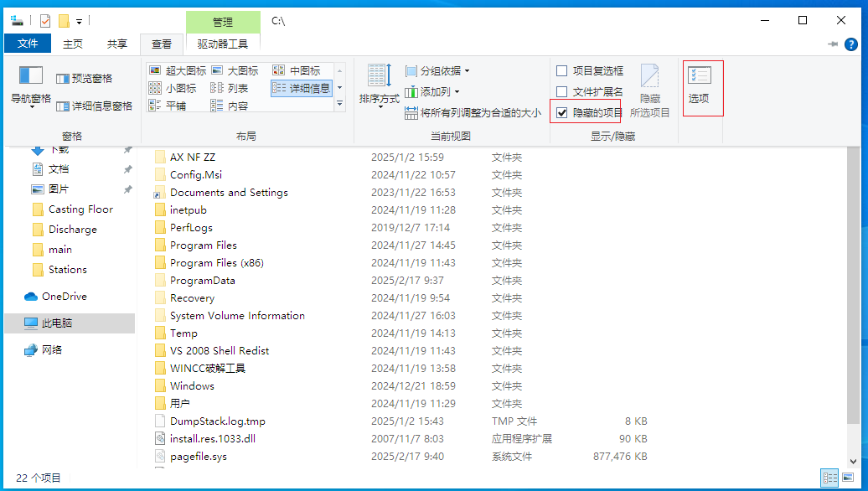Open the 排序方式 sort options
Screen dimensions: 868x491
coord(378,86)
